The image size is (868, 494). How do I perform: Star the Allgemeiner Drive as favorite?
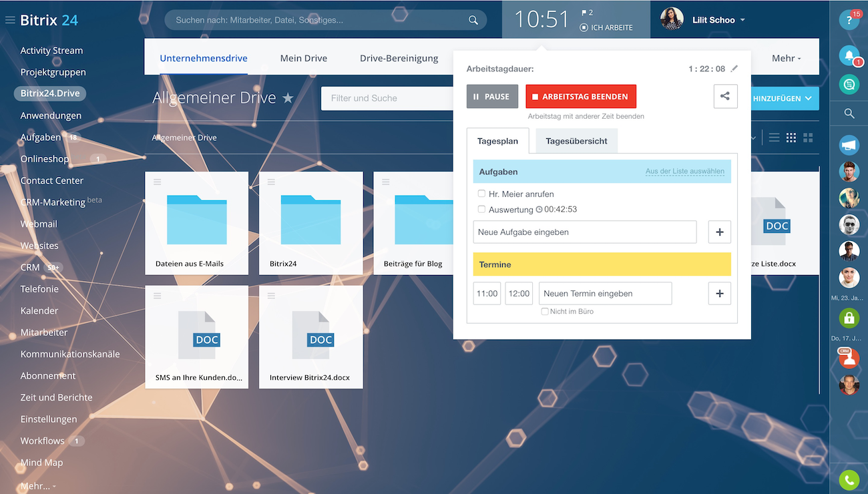click(288, 98)
